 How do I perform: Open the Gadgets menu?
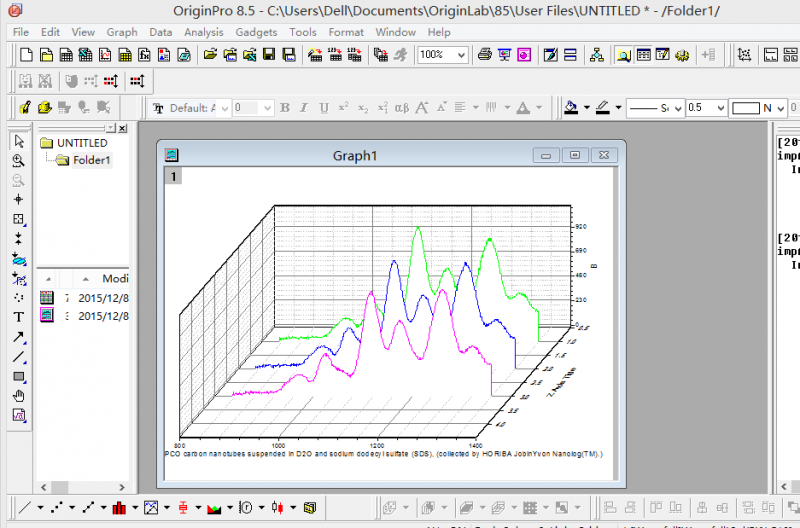256,32
